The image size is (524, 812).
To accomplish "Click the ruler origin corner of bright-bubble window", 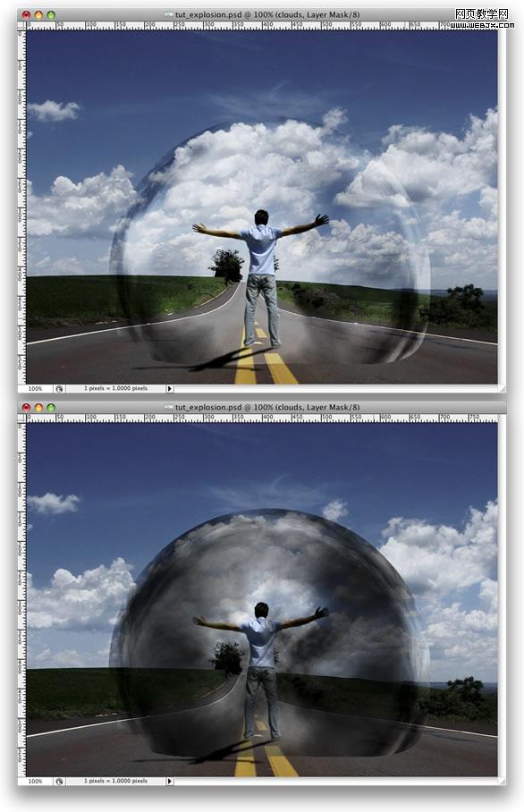I will click(21, 25).
